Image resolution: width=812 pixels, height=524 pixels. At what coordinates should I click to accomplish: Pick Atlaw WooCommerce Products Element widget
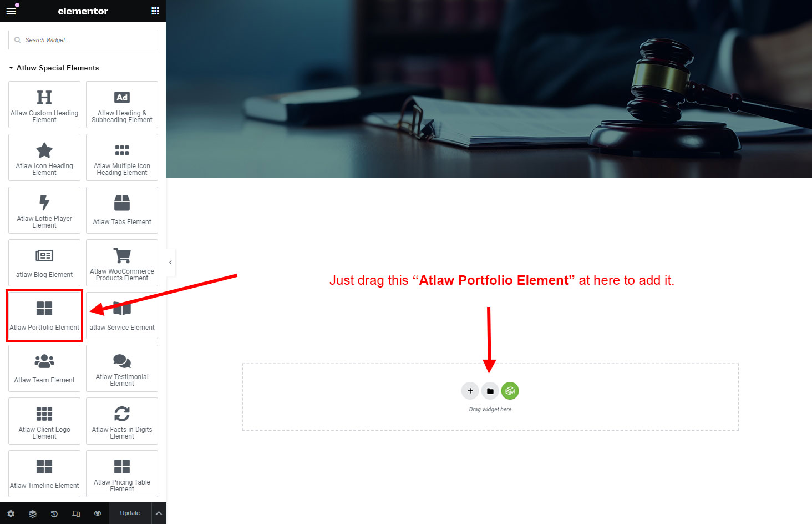point(122,263)
